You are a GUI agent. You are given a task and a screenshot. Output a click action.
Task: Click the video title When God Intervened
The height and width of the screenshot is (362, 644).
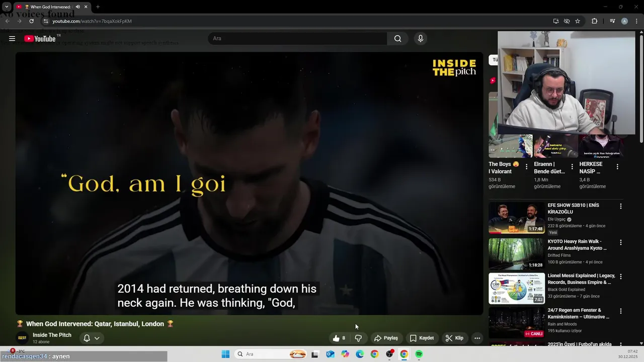point(95,324)
